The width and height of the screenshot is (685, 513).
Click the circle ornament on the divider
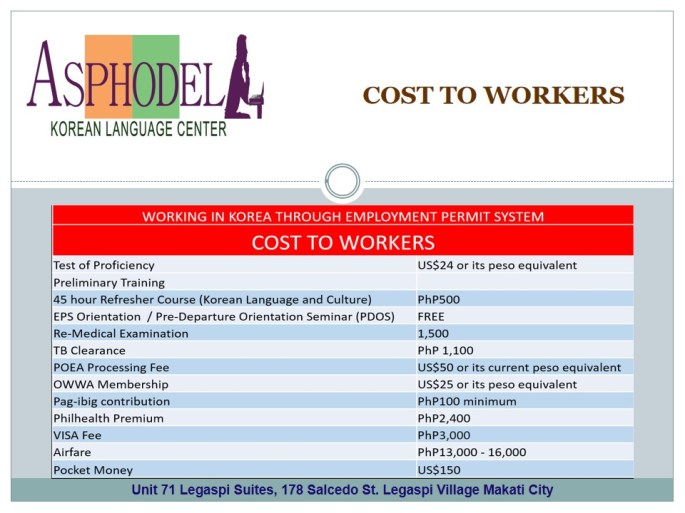(x=342, y=182)
